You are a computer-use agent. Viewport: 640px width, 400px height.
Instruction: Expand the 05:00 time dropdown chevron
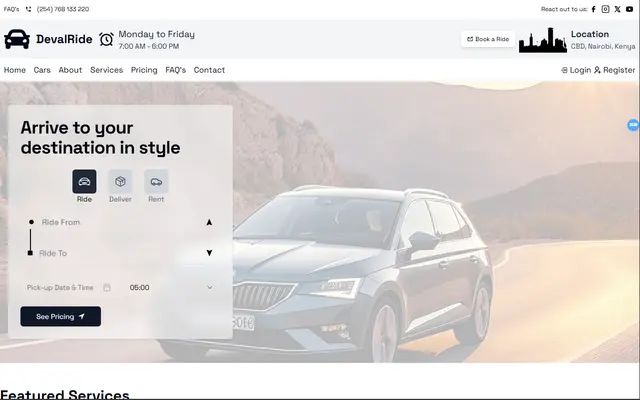[209, 287]
